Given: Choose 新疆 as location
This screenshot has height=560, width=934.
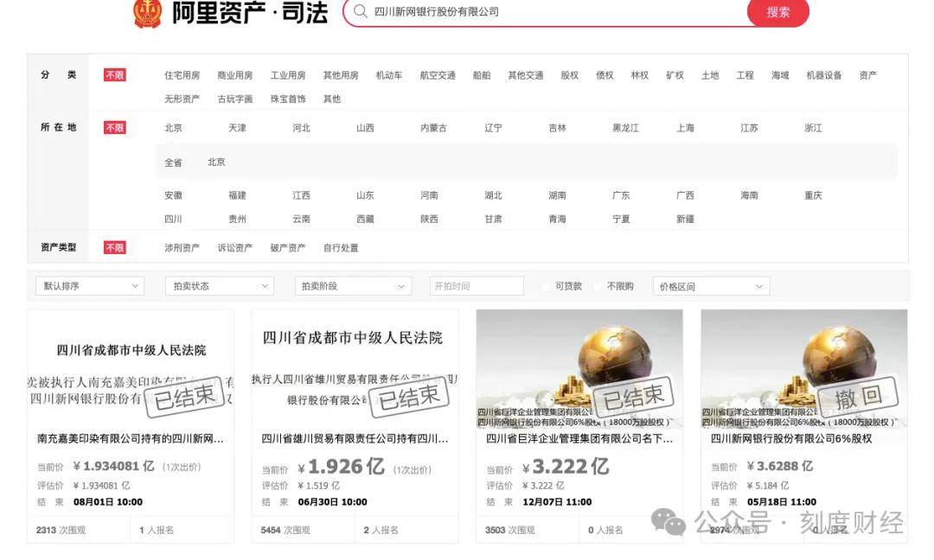Looking at the screenshot, I should click(686, 219).
